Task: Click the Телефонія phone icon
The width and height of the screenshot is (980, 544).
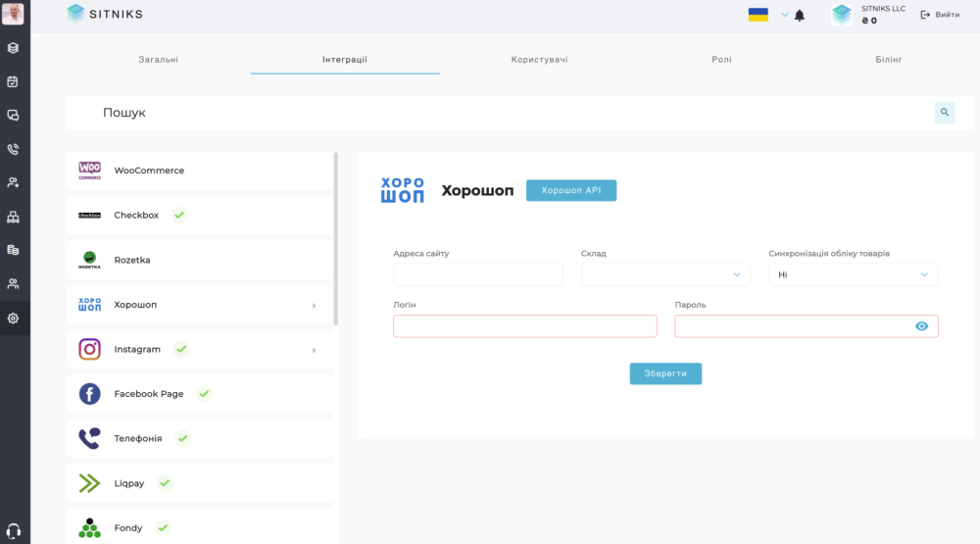Action: pos(89,438)
